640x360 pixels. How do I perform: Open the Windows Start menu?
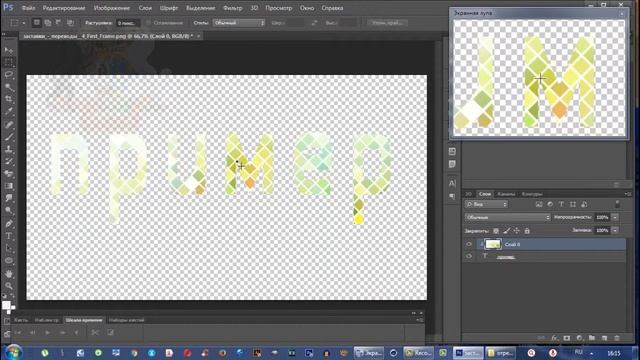coord(14,352)
